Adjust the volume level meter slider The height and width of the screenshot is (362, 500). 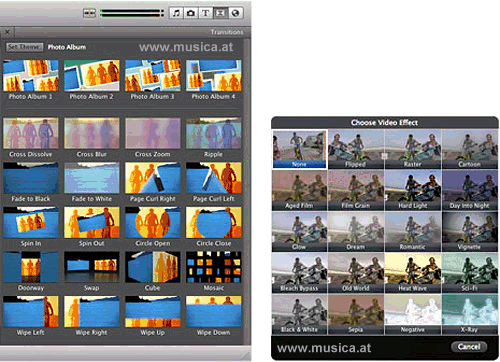click(132, 13)
